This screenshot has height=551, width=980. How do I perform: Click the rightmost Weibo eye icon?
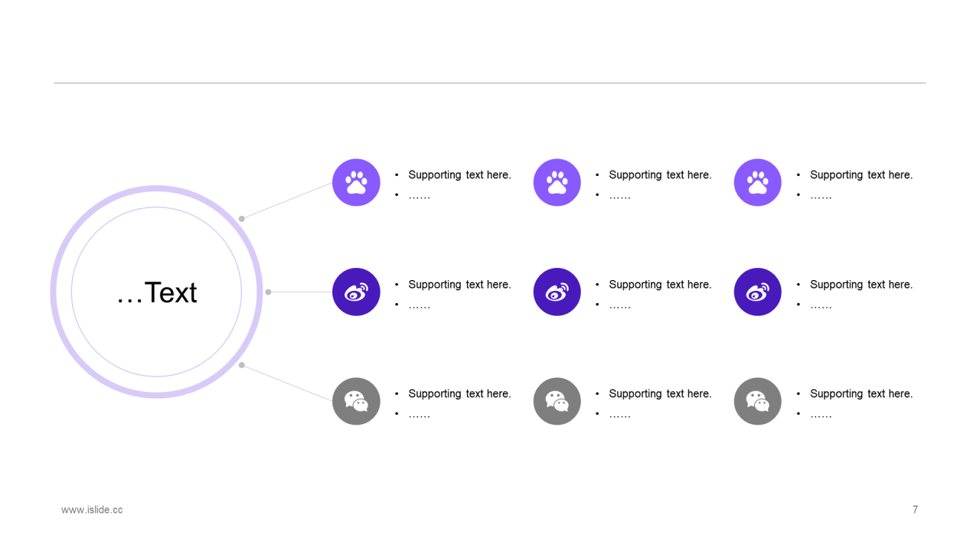[757, 292]
